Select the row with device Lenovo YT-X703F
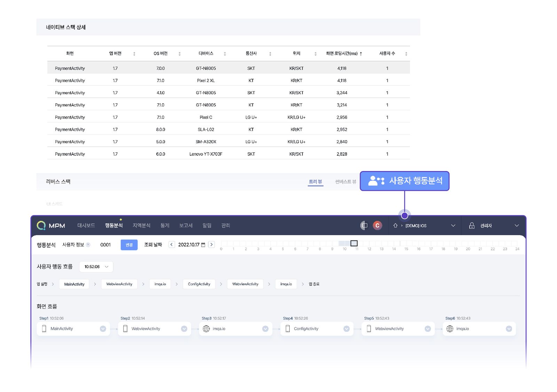Screen dimensions: 557x392 pos(228,154)
